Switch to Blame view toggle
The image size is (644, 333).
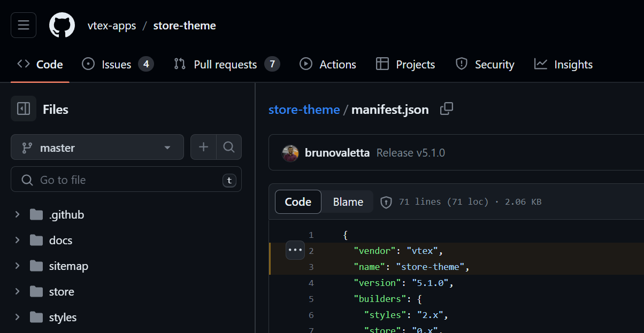[348, 202]
